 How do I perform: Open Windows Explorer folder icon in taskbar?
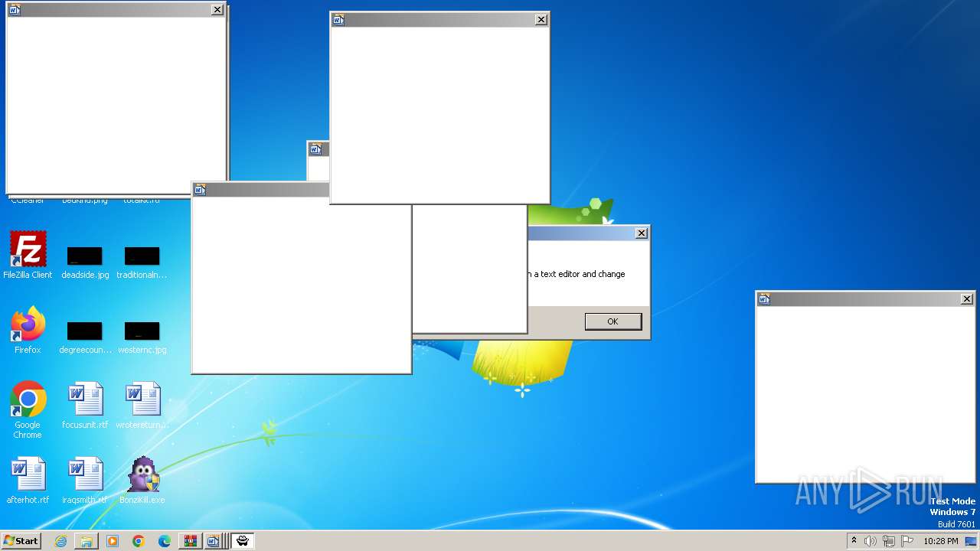[87, 541]
